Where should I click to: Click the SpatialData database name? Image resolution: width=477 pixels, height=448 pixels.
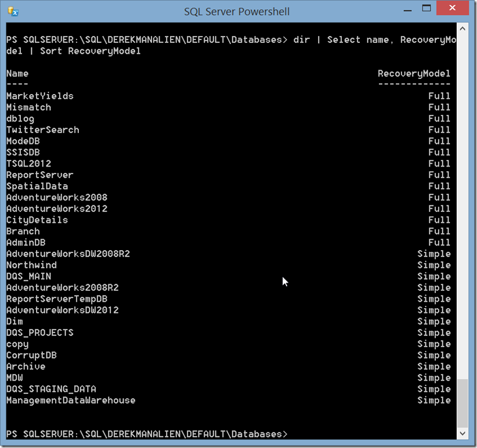pyautogui.click(x=37, y=186)
